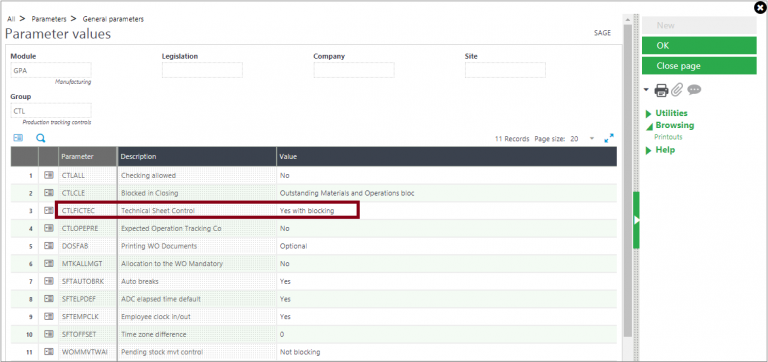The height and width of the screenshot is (362, 768).
Task: Click the row action icon for SFTAUTOBRK
Action: 48,281
